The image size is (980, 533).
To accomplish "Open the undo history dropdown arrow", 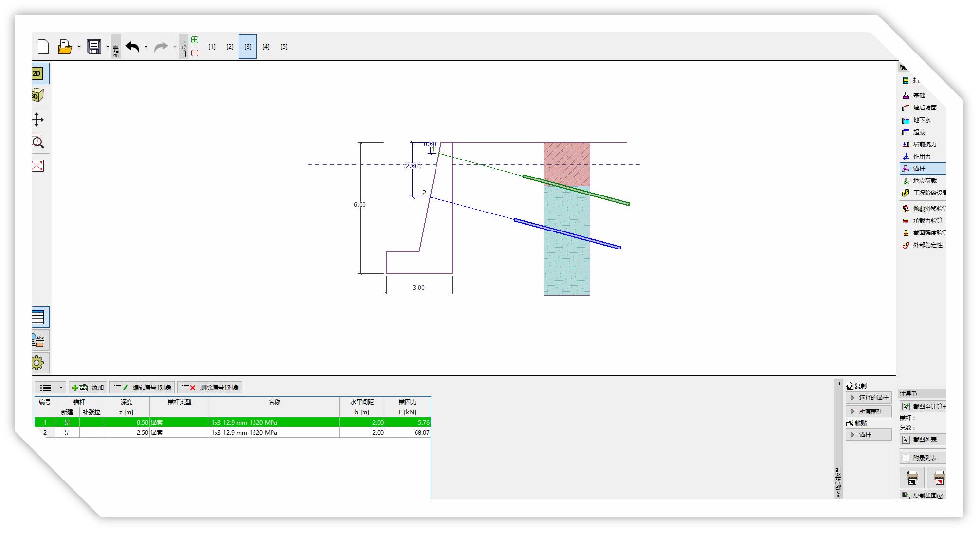I will coord(146,47).
